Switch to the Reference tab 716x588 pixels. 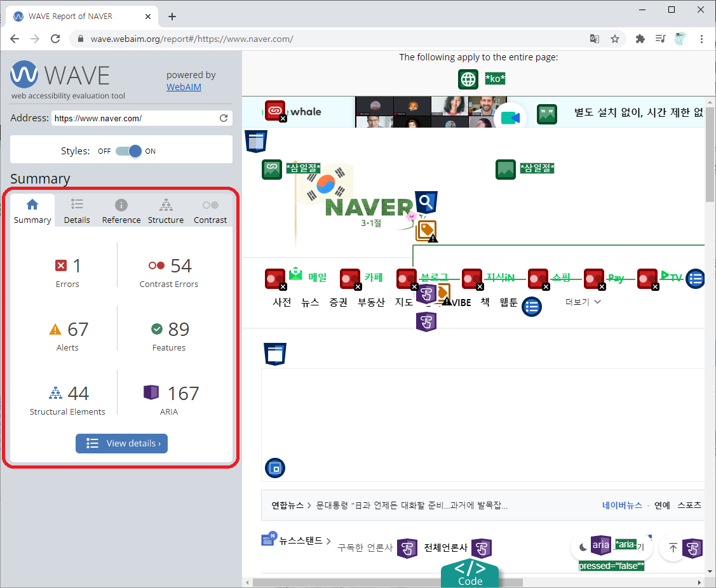tap(121, 211)
